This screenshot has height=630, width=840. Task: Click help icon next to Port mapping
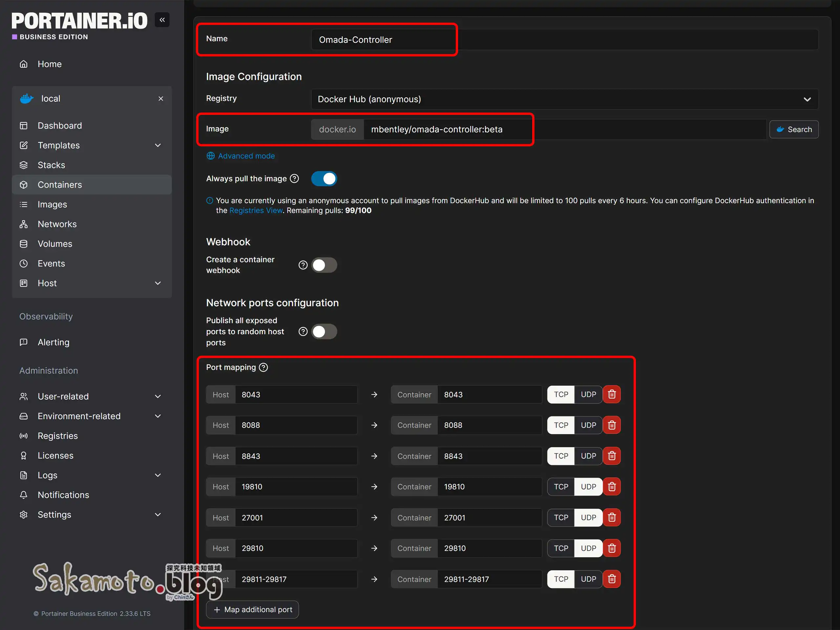(263, 367)
